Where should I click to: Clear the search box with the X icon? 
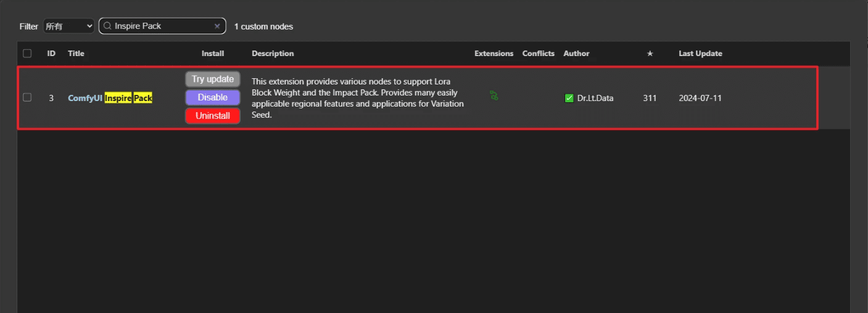pos(217,26)
